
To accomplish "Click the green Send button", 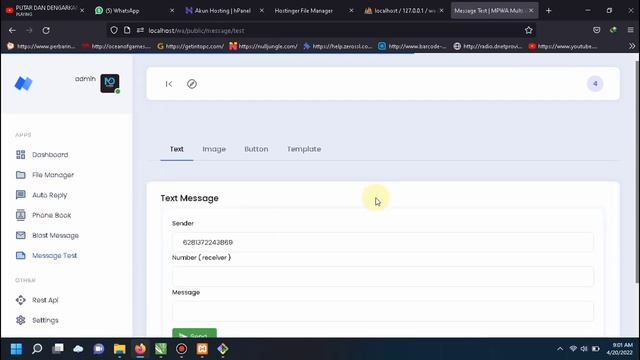I will pyautogui.click(x=194, y=333).
